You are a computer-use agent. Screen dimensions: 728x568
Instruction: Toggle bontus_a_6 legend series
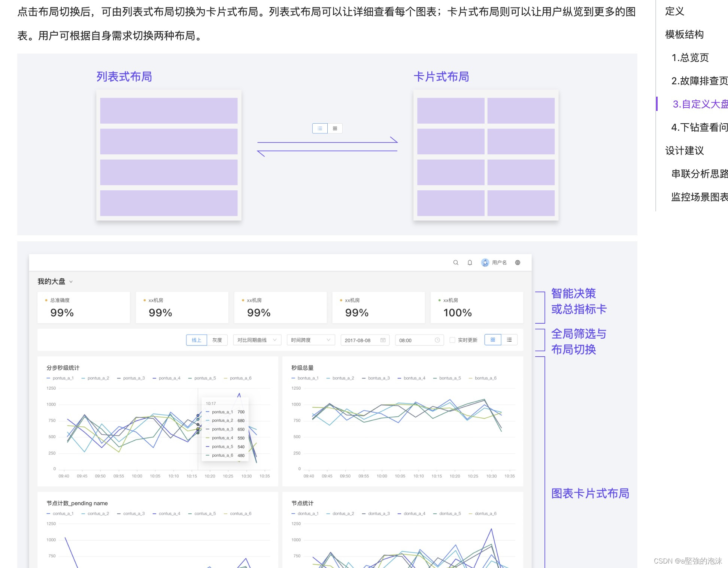coord(482,378)
